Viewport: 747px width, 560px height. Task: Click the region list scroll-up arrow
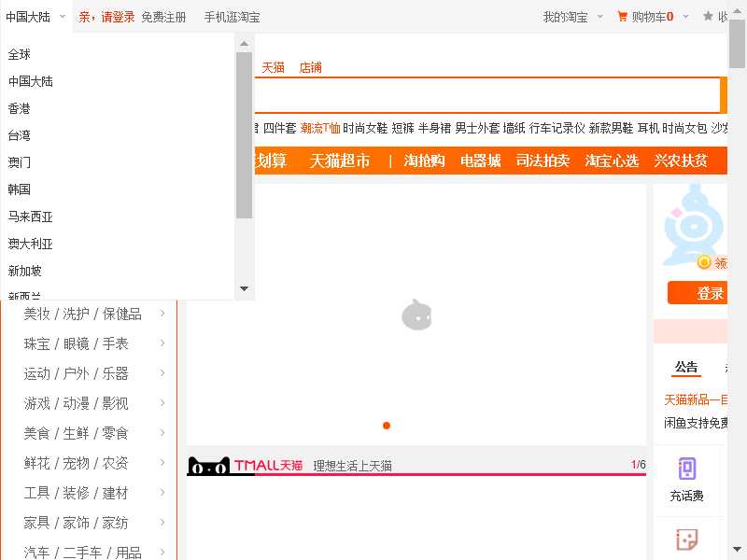click(x=245, y=43)
